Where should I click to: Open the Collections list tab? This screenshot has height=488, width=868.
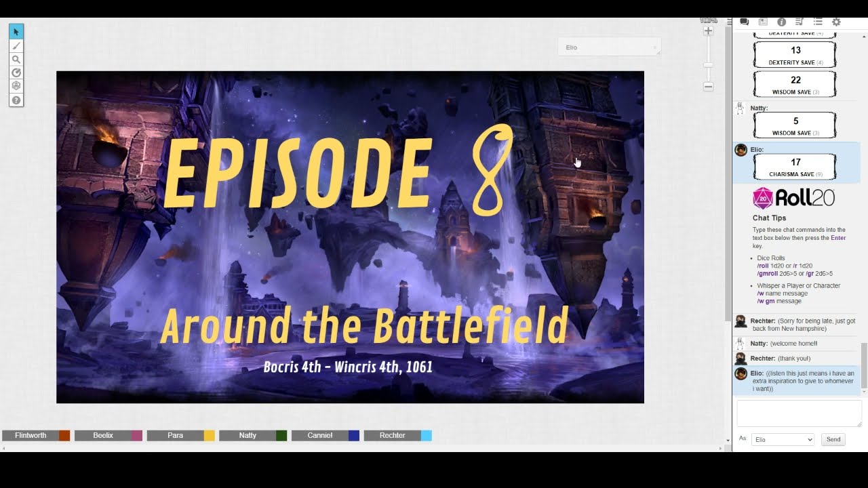click(x=818, y=22)
